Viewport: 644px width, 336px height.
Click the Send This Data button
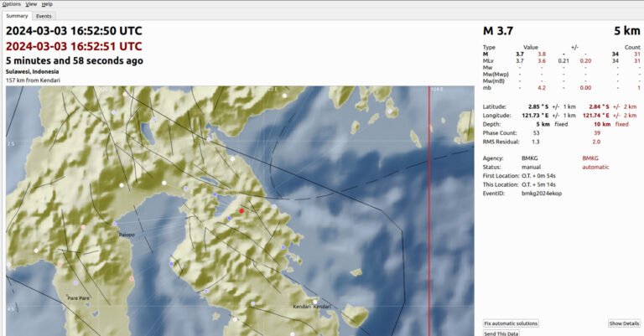click(501, 333)
